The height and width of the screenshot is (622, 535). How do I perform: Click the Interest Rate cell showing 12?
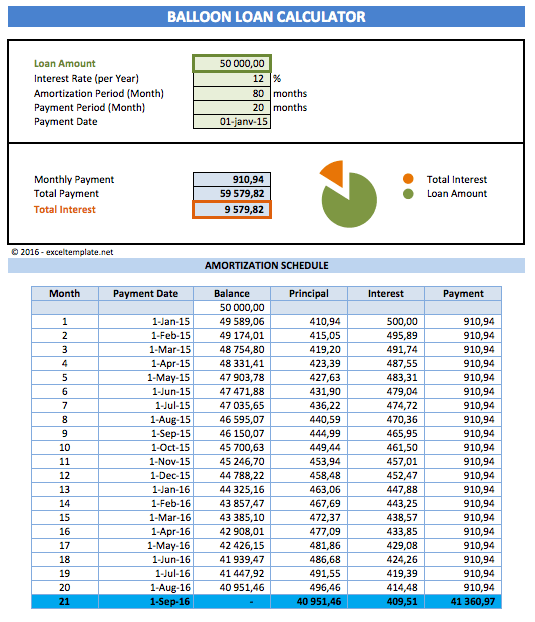point(232,79)
